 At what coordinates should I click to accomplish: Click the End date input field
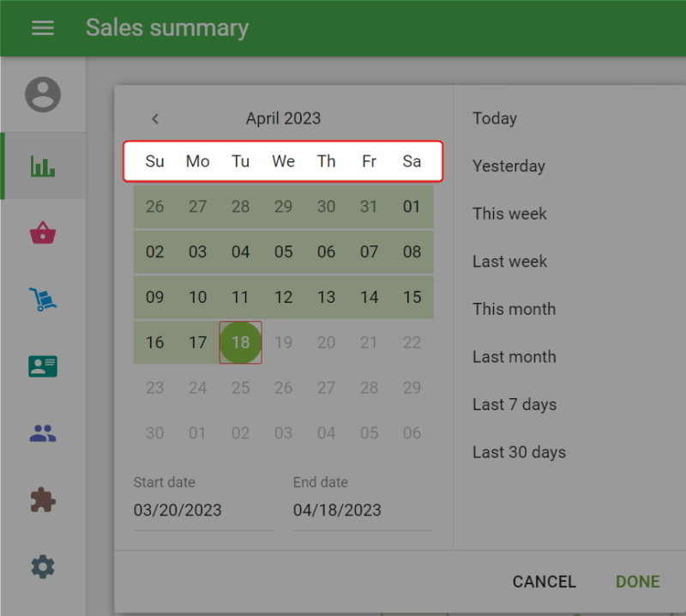pos(362,510)
